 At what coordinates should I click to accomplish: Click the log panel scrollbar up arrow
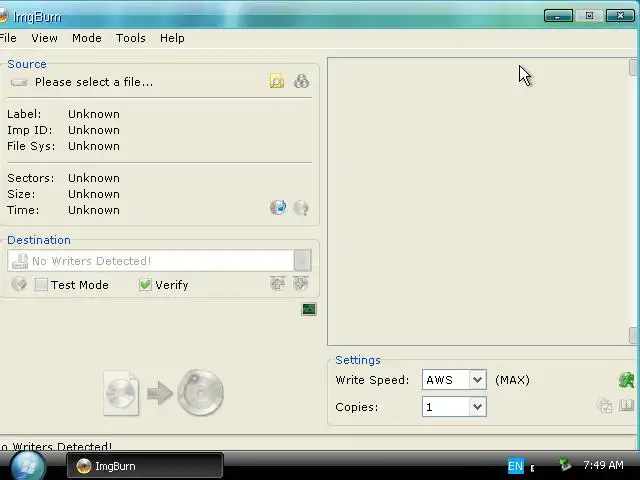click(x=633, y=67)
